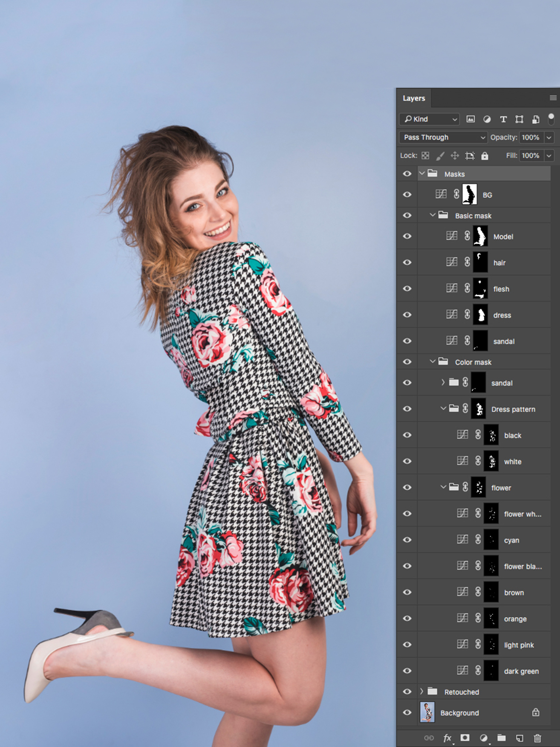560x747 pixels.
Task: Click the pixel layer filter icon
Action: (470, 119)
